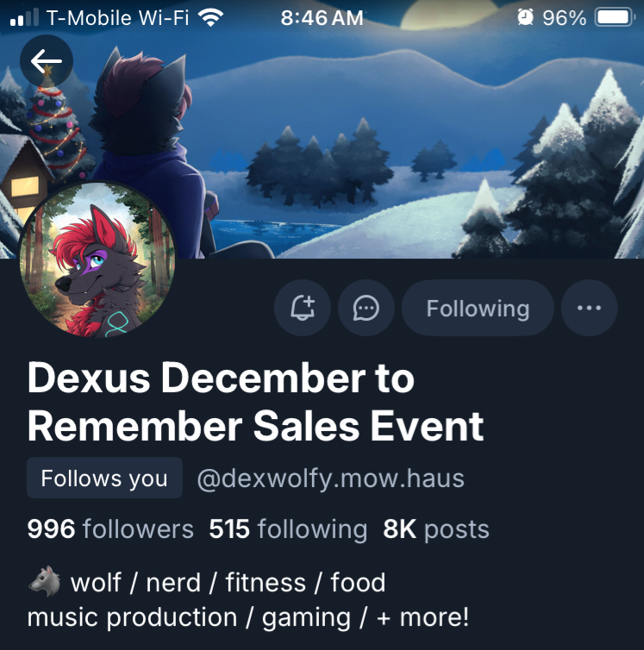
Task: View the 515 following list
Action: click(288, 529)
